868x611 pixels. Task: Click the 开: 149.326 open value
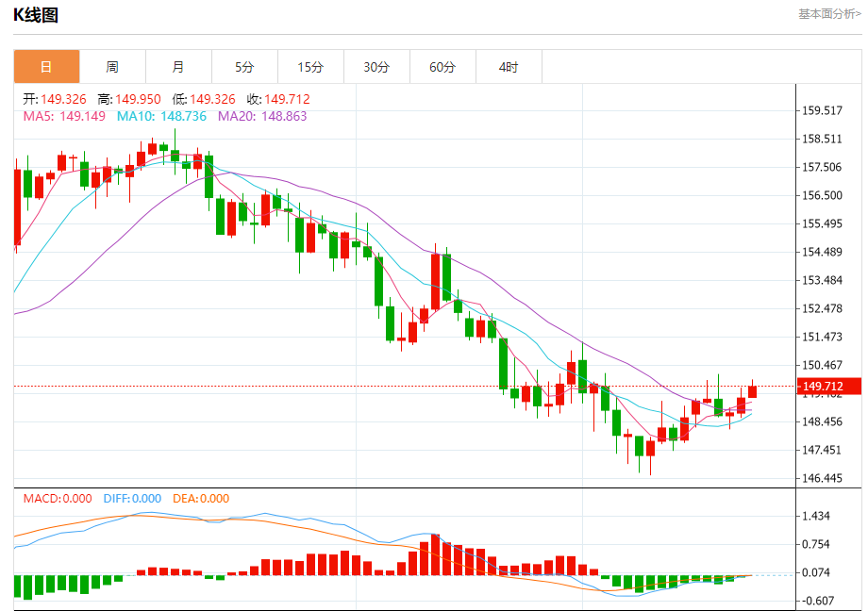[x=55, y=99]
